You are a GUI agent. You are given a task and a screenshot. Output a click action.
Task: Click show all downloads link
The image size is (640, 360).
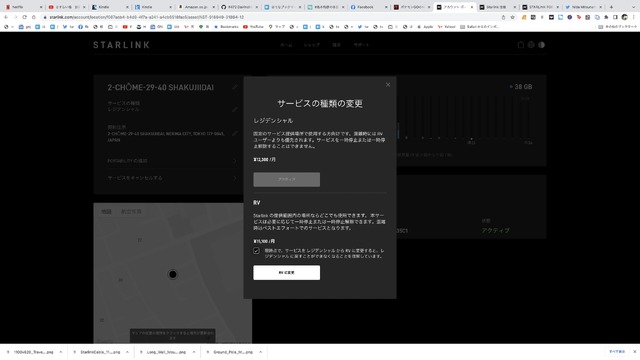click(x=617, y=351)
